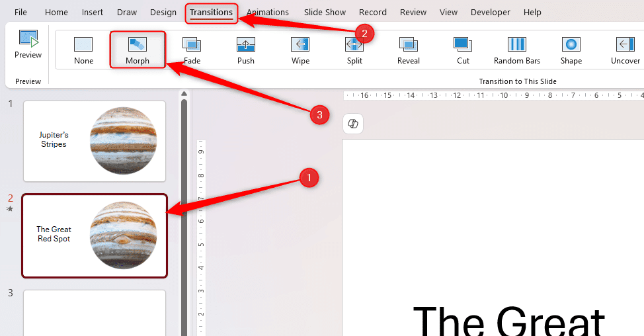
Task: Open the Developer tab
Action: (491, 13)
